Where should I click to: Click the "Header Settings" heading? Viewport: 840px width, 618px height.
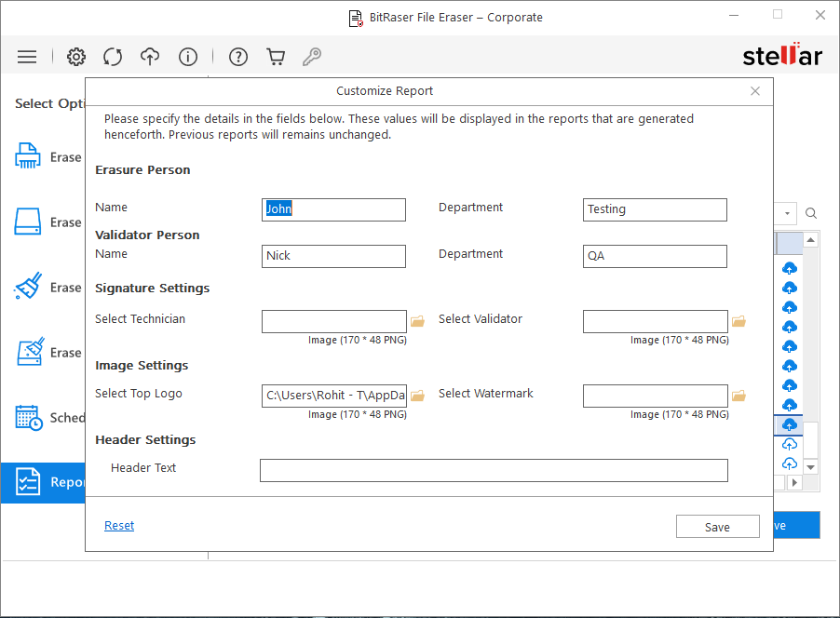pyautogui.click(x=145, y=439)
